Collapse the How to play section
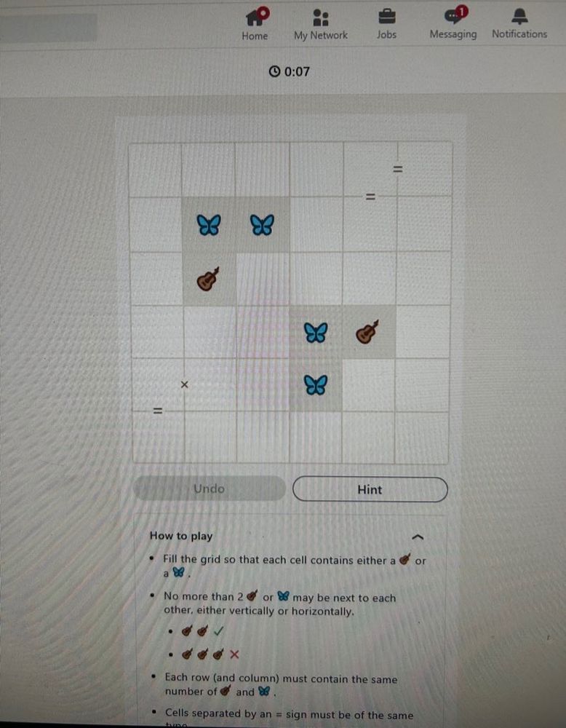 point(418,537)
